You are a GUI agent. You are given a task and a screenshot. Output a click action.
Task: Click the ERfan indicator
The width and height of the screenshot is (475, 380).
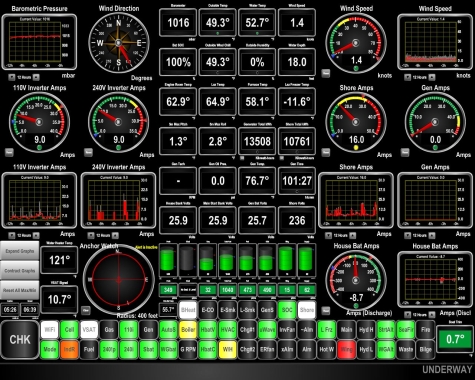tap(267, 350)
